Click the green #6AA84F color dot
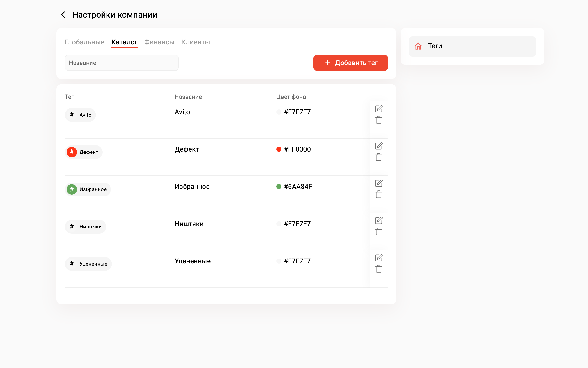The image size is (588, 368). pyautogui.click(x=279, y=187)
